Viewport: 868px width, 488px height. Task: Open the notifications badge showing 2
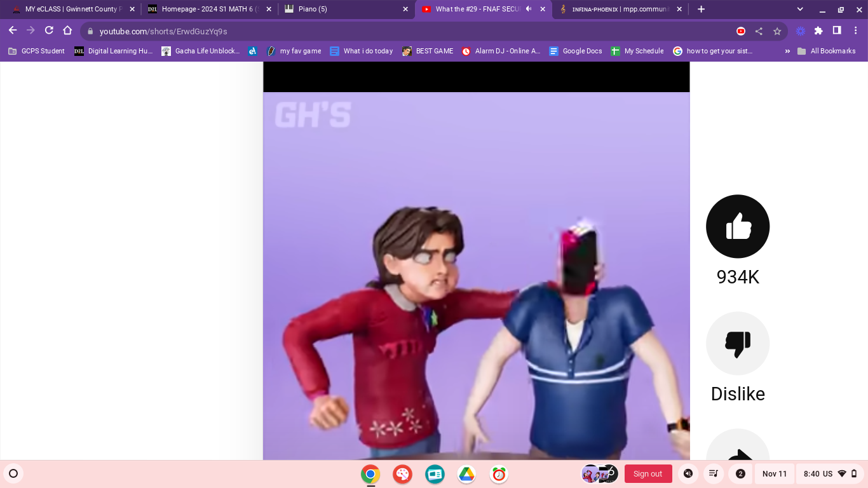tap(740, 473)
